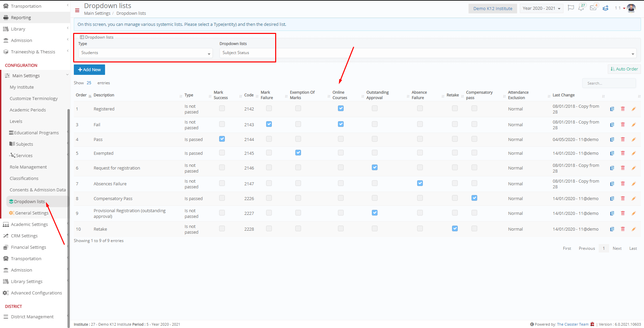644x328 pixels.
Task: Uncheck Compensatory pass for Compensatory Pass row
Action: point(474,198)
